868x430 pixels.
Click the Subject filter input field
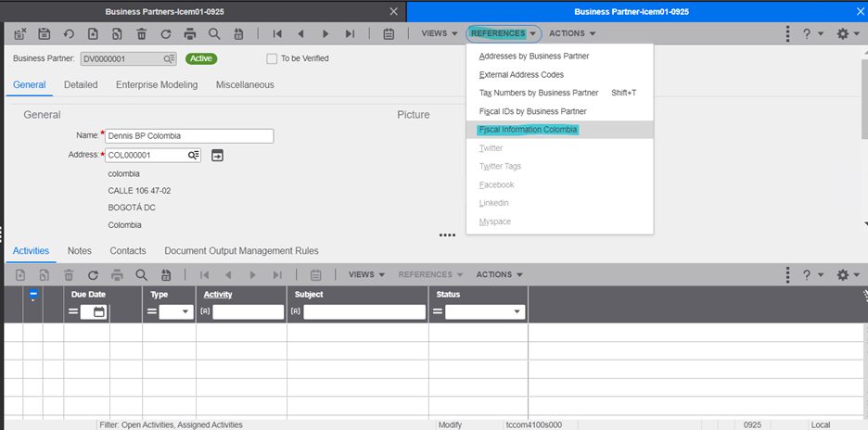(x=359, y=312)
